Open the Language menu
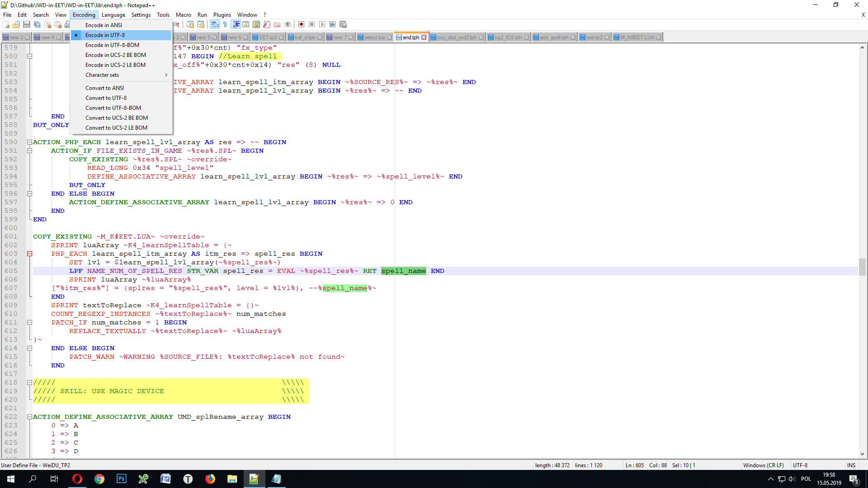Image resolution: width=868 pixels, height=488 pixels. coord(113,15)
